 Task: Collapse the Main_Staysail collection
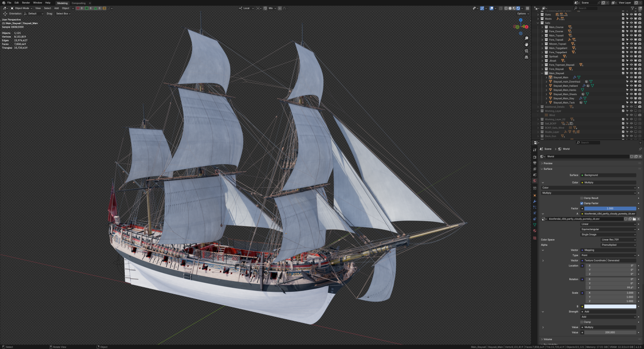click(x=542, y=73)
